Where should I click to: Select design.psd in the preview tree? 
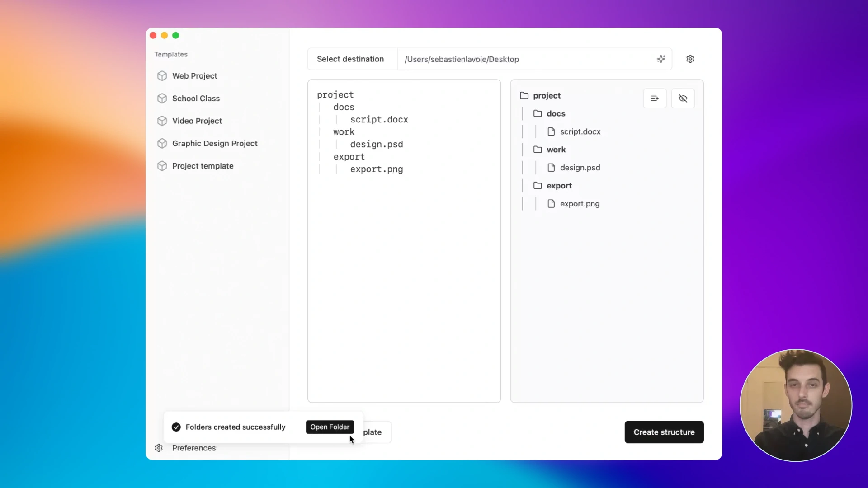(580, 168)
